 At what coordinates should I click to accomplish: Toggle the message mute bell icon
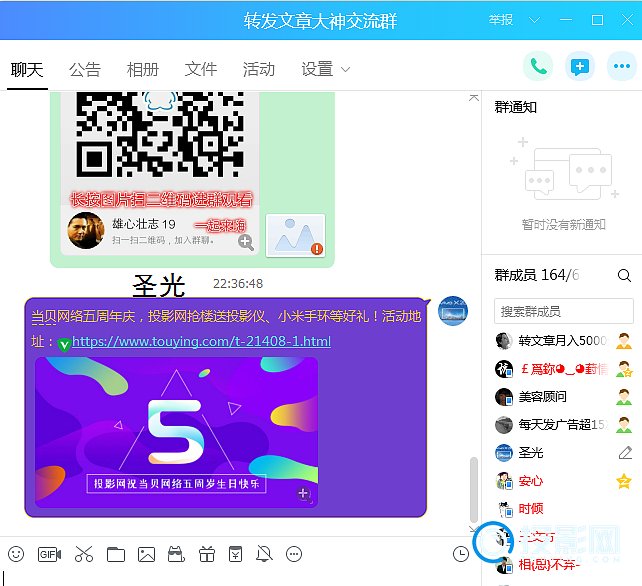point(264,554)
